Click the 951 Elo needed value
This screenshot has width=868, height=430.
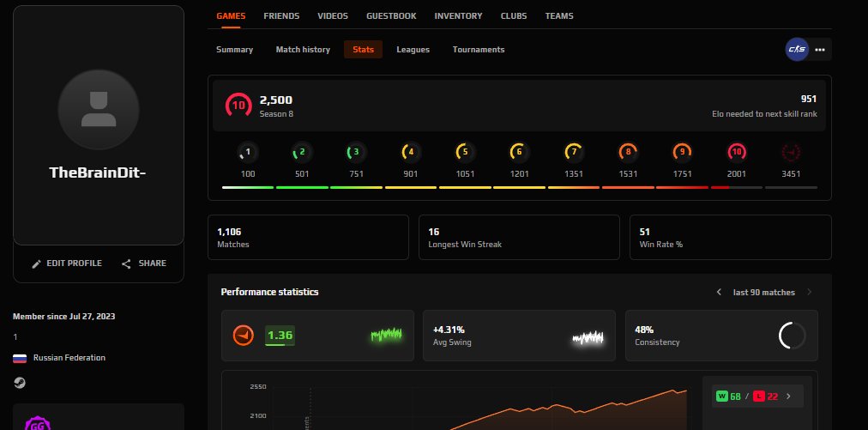point(809,100)
